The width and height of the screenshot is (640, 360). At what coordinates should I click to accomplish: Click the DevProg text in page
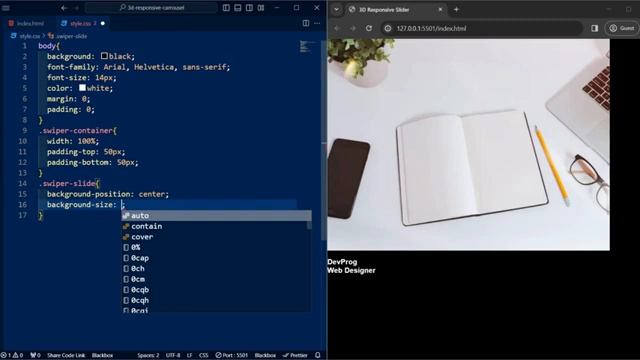click(342, 262)
